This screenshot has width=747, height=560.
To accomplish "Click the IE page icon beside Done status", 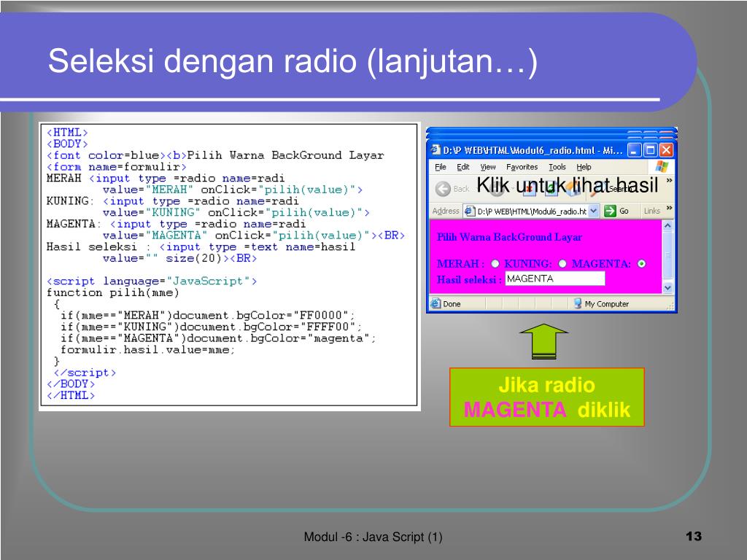I will tap(436, 303).
